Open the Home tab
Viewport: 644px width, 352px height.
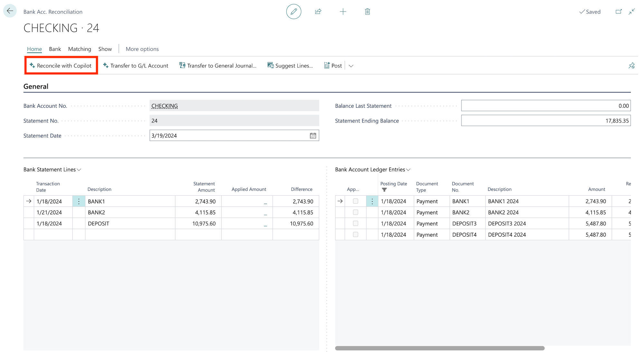tap(34, 49)
